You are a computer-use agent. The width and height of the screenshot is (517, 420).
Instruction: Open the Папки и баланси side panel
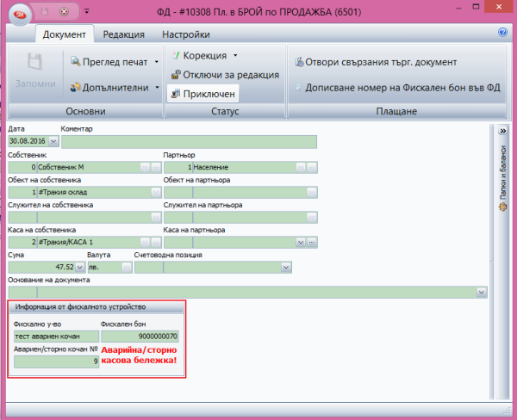tap(503, 178)
